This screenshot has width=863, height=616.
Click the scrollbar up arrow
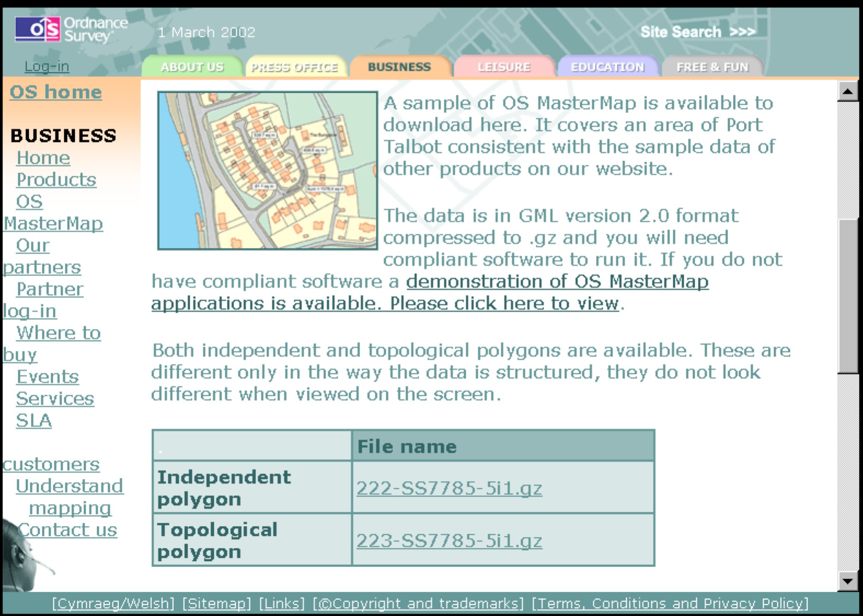(x=848, y=91)
